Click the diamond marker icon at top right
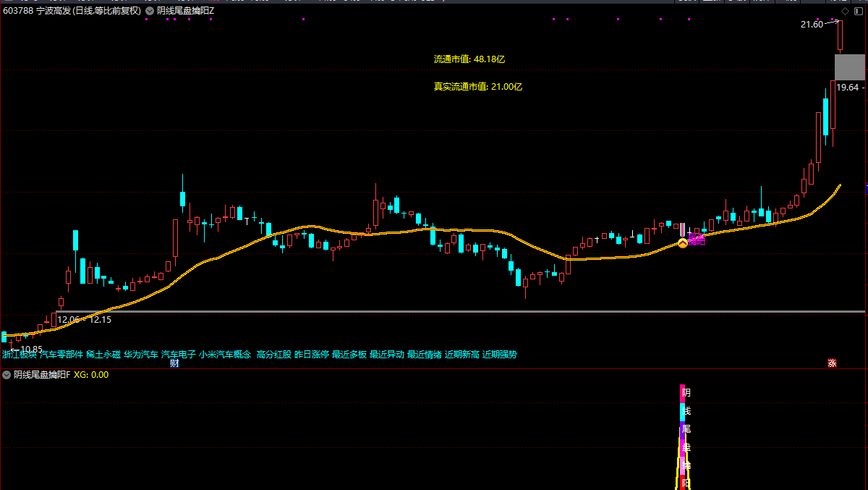This screenshot has height=490, width=868. pos(845,11)
